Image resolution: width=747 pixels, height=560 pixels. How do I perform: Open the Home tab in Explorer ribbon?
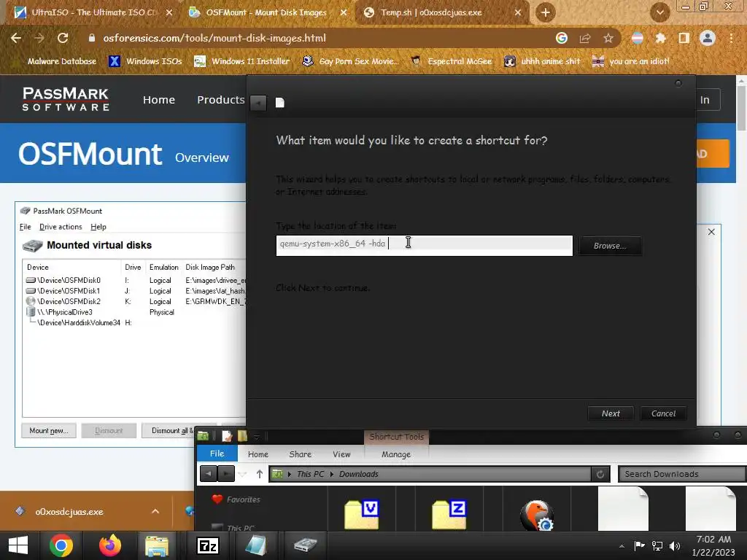[x=258, y=454]
